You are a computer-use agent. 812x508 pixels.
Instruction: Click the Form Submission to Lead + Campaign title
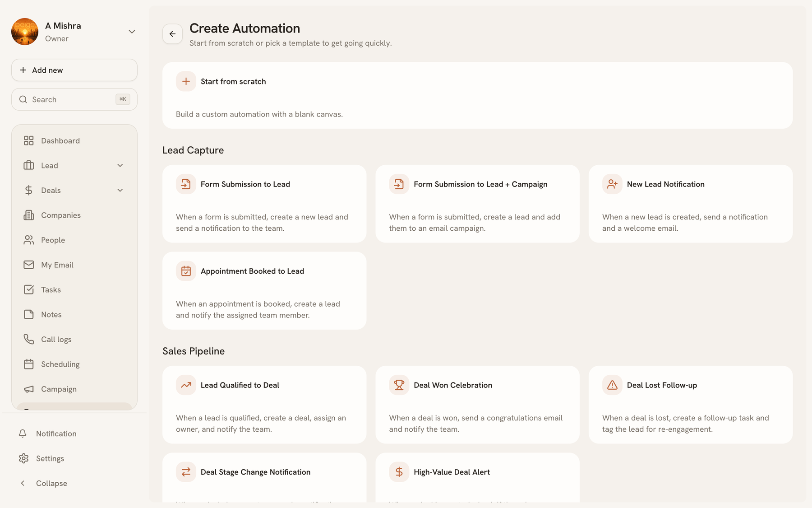(480, 184)
